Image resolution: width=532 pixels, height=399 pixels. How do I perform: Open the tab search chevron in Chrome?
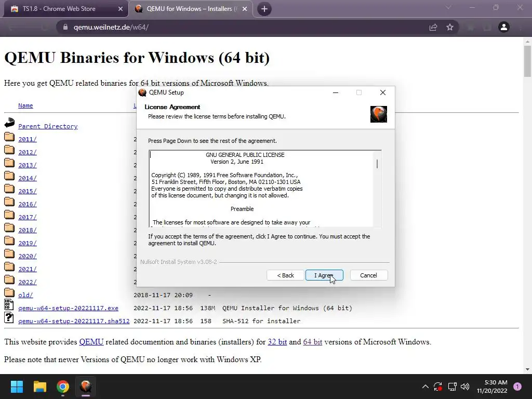point(448,7)
